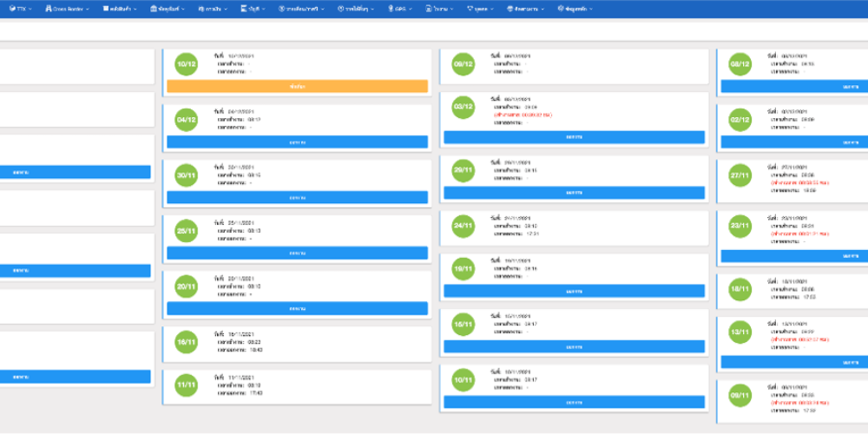Click the 24/11 green date badge
868x434 pixels.
pyautogui.click(x=464, y=226)
